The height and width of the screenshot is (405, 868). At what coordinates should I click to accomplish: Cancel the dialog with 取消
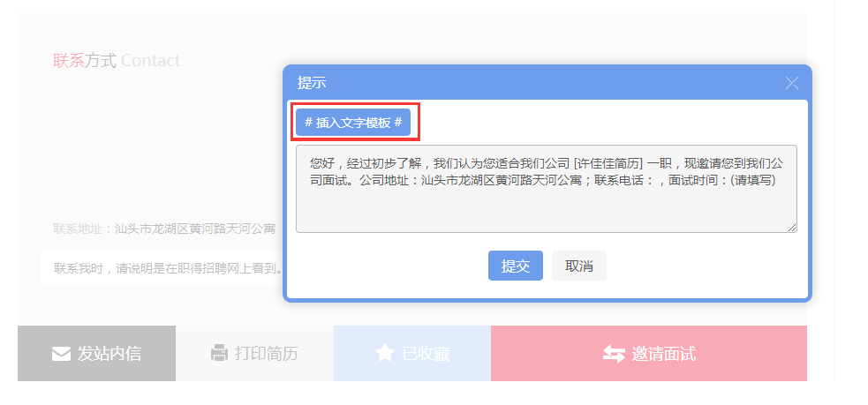click(x=579, y=266)
